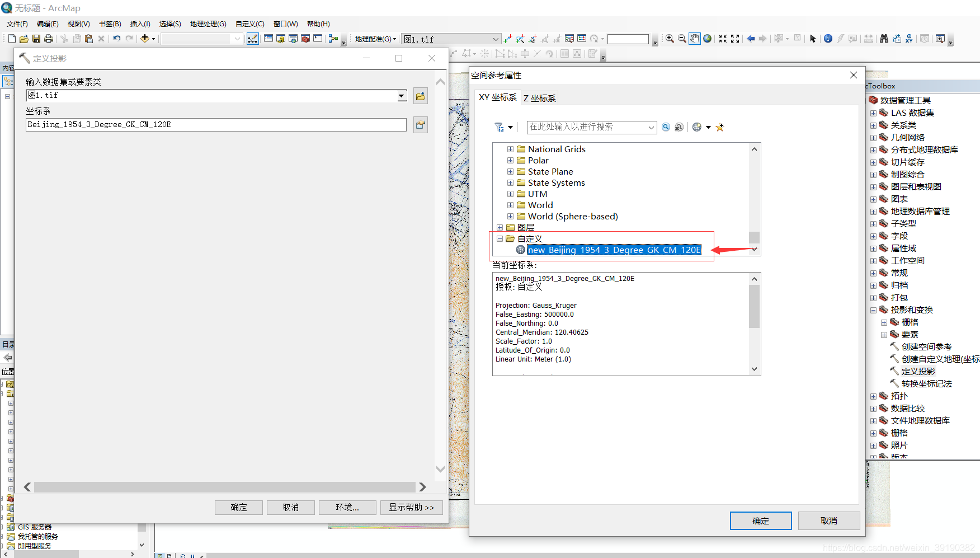Click the 环境... button
The width and height of the screenshot is (980, 558).
pyautogui.click(x=347, y=507)
